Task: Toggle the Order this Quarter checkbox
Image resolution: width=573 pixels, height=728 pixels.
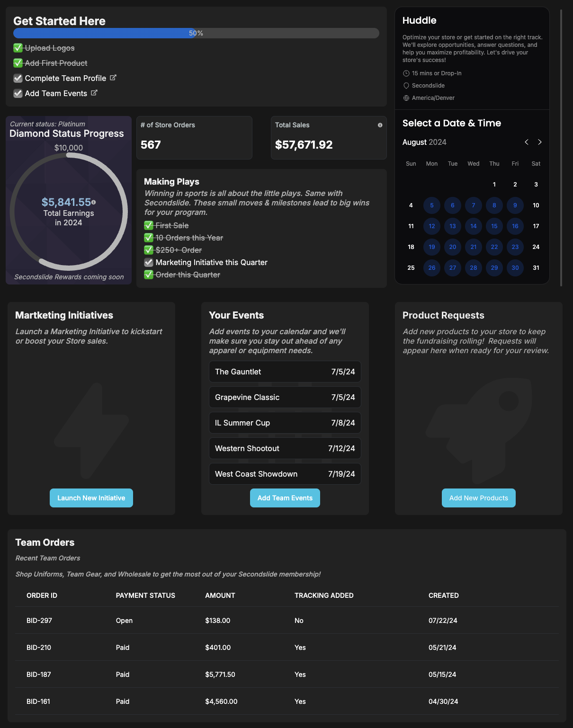Action: (149, 275)
